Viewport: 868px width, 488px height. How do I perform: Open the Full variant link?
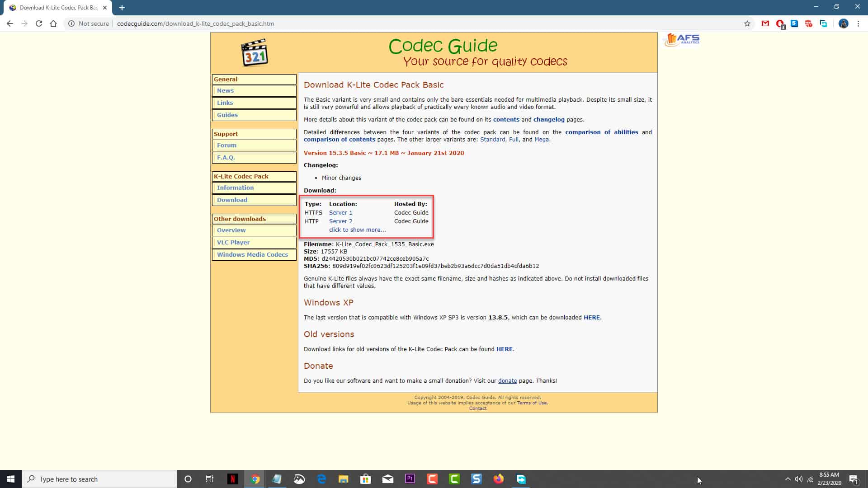pos(514,139)
